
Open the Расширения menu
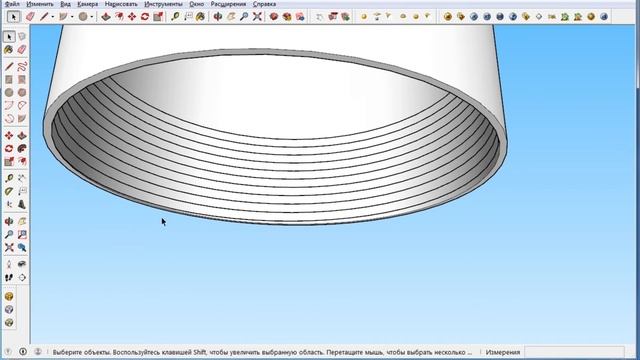tap(228, 4)
